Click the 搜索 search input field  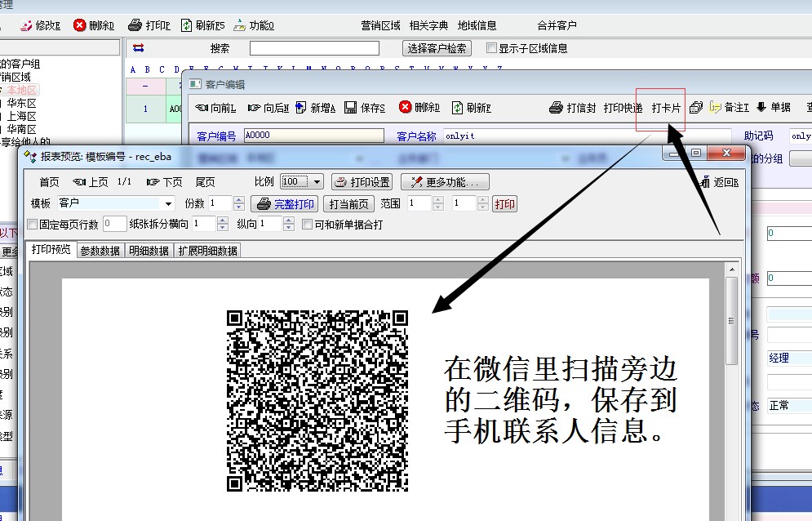click(314, 48)
